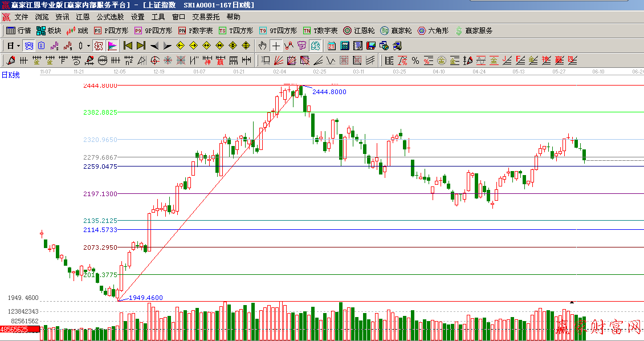Open the 公式选股 menu
Viewport: 644px width, 341px height.
coord(110,17)
